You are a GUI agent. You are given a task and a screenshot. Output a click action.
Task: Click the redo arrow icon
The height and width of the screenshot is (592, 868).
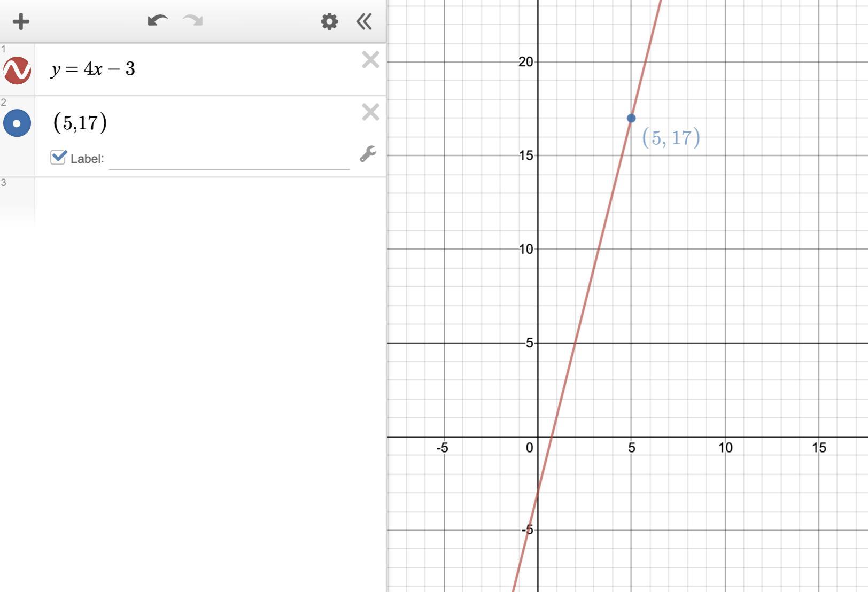click(193, 21)
